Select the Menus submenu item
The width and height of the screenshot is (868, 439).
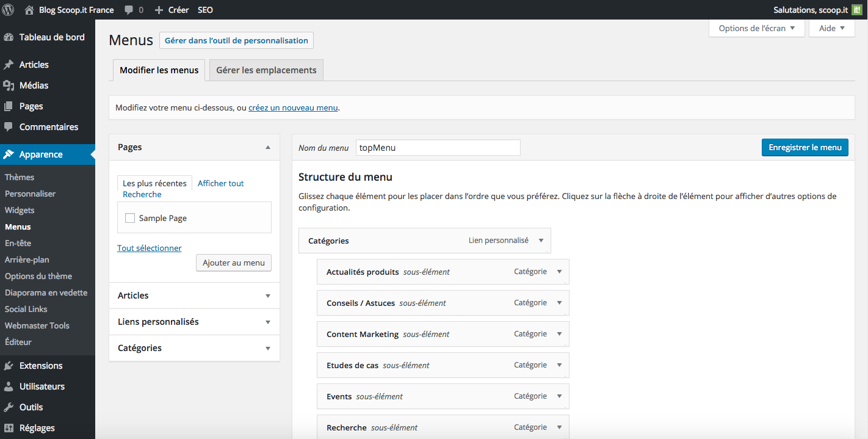click(18, 227)
